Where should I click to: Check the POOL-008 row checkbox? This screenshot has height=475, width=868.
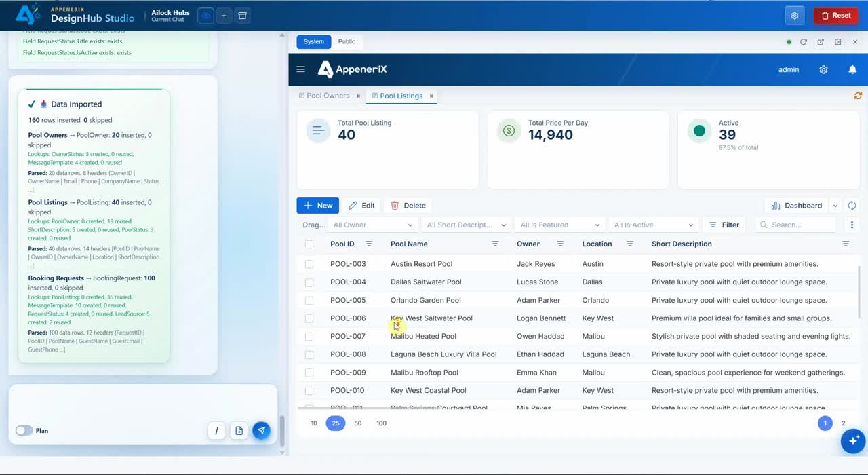point(309,354)
